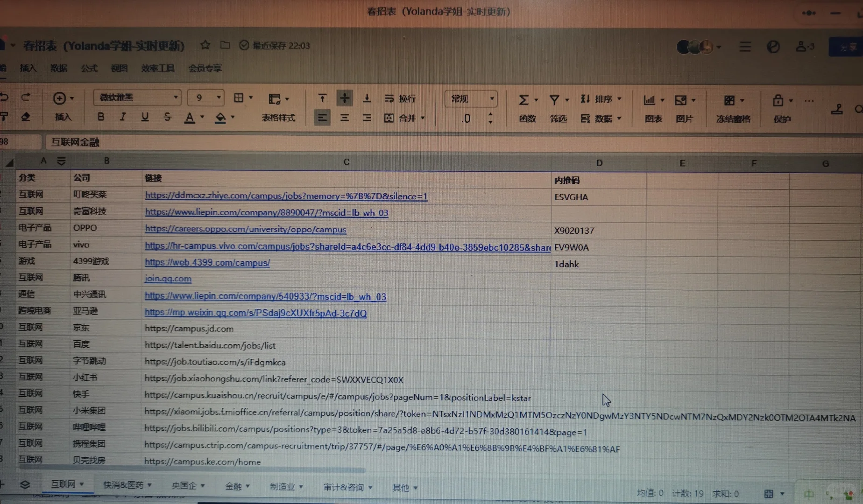863x504 pixels.
Task: Switch to the 快消&医药 sheet tab
Action: (x=127, y=485)
